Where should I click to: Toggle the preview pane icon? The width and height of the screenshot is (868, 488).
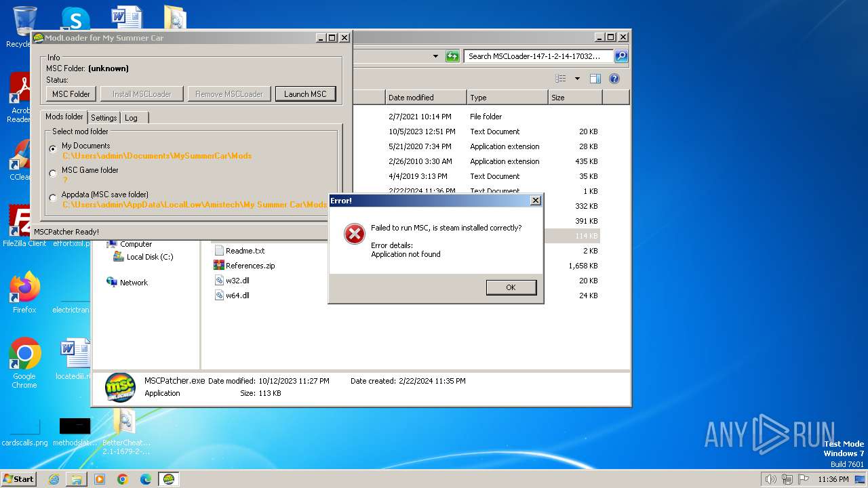(595, 79)
